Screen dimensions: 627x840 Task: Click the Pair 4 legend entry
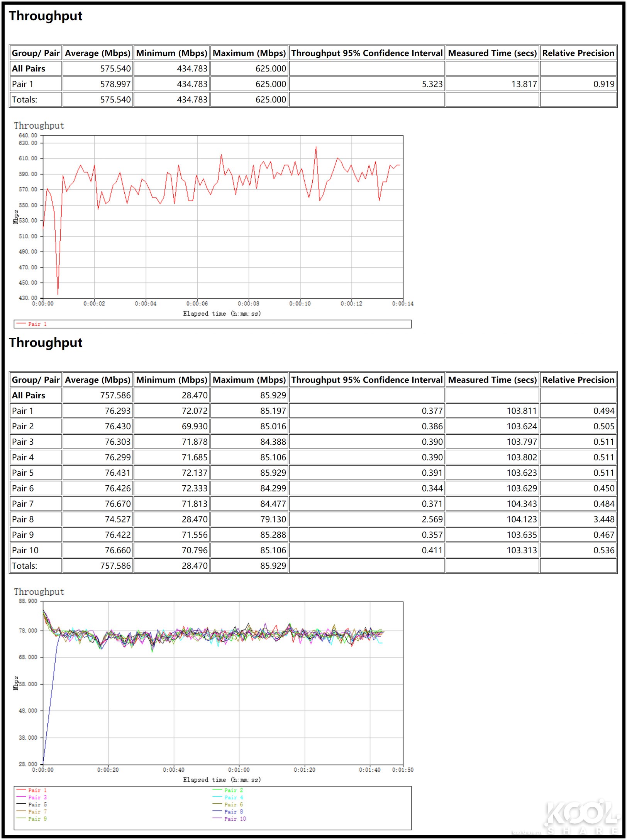pos(228,797)
